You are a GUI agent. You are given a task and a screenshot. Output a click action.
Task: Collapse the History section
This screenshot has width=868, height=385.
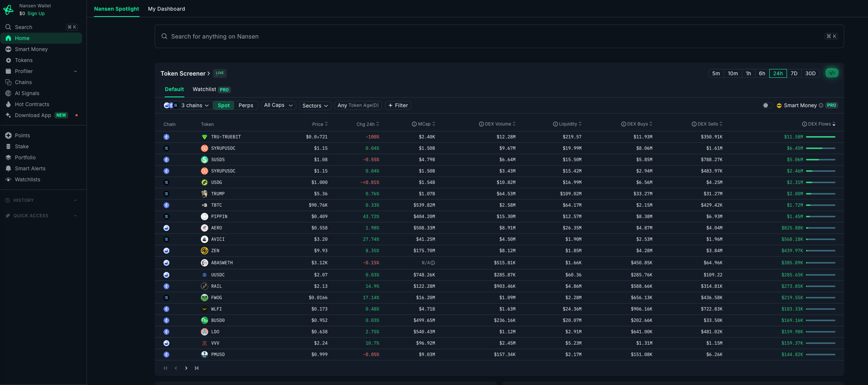point(75,200)
